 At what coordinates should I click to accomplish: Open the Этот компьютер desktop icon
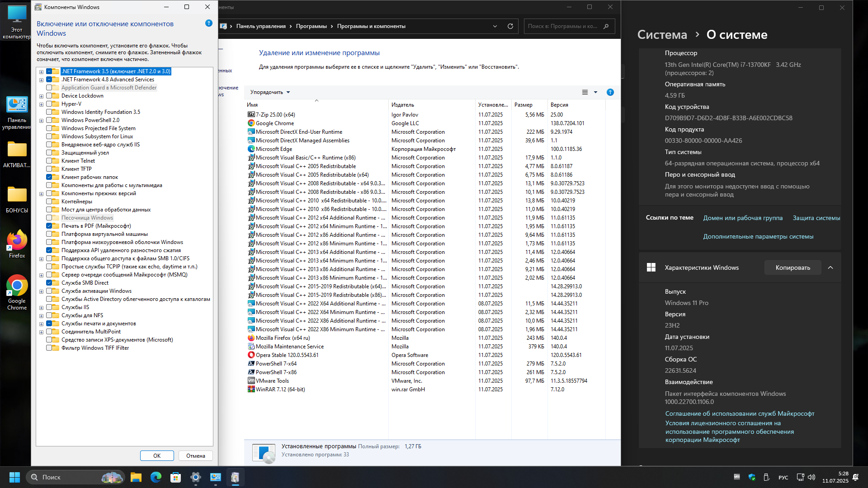tap(17, 22)
